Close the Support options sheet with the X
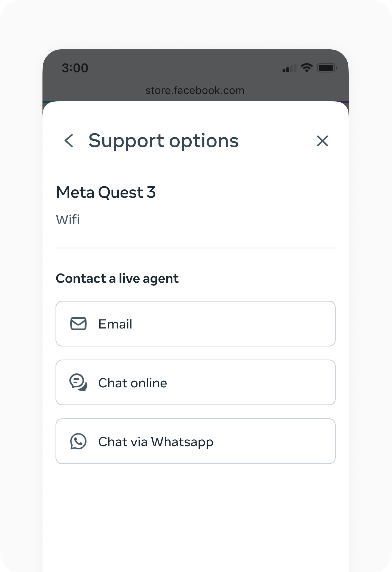This screenshot has width=392, height=572. [322, 141]
